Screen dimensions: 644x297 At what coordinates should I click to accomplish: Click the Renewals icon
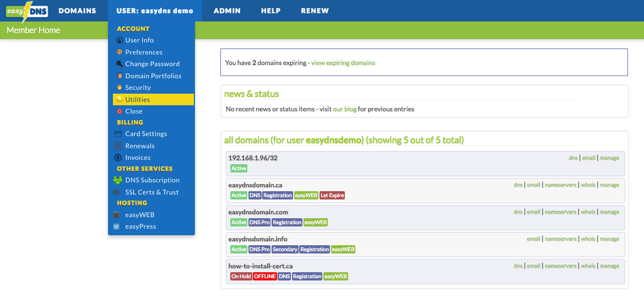click(118, 146)
